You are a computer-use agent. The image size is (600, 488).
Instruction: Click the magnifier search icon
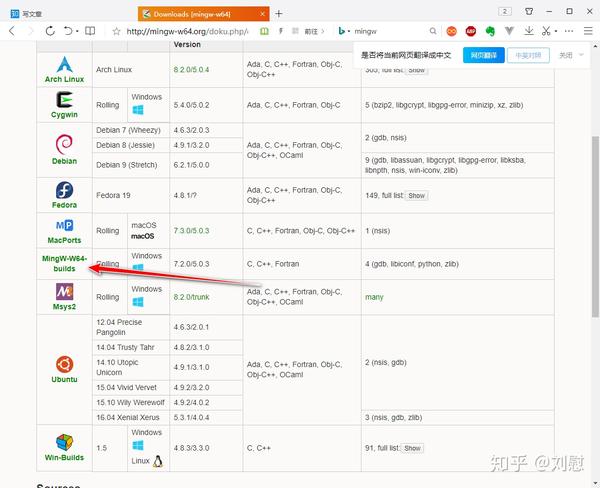[433, 31]
